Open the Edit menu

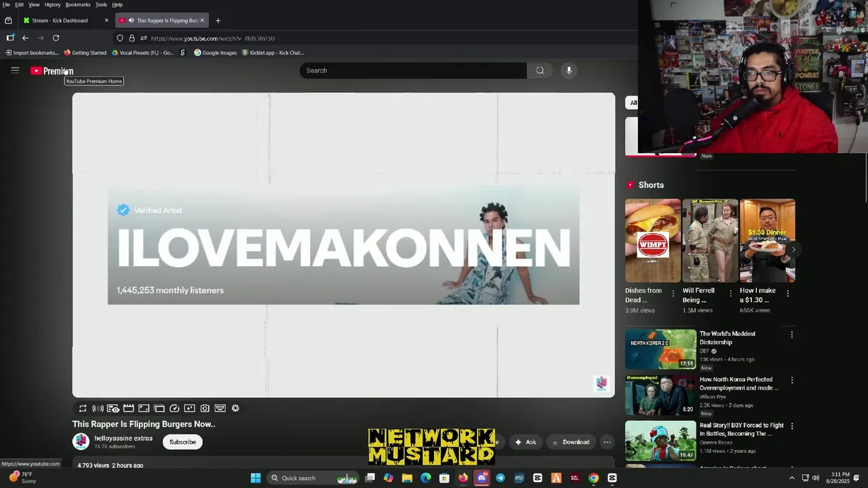[19, 5]
